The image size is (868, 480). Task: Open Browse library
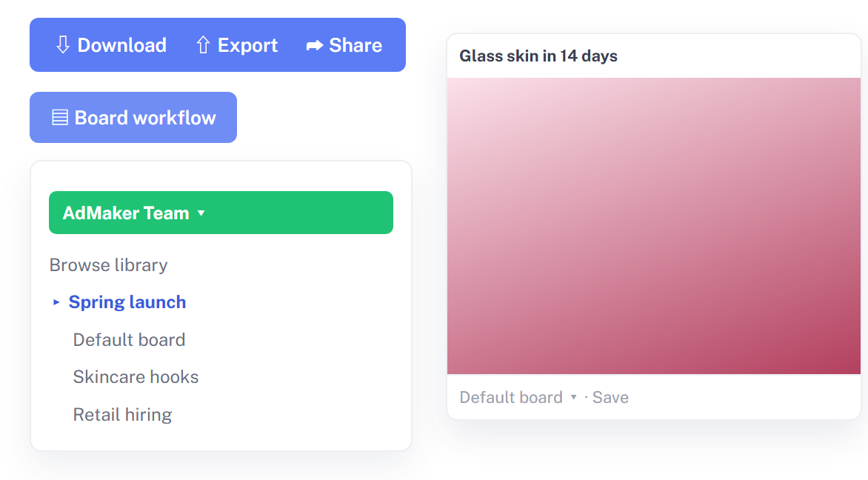click(108, 265)
